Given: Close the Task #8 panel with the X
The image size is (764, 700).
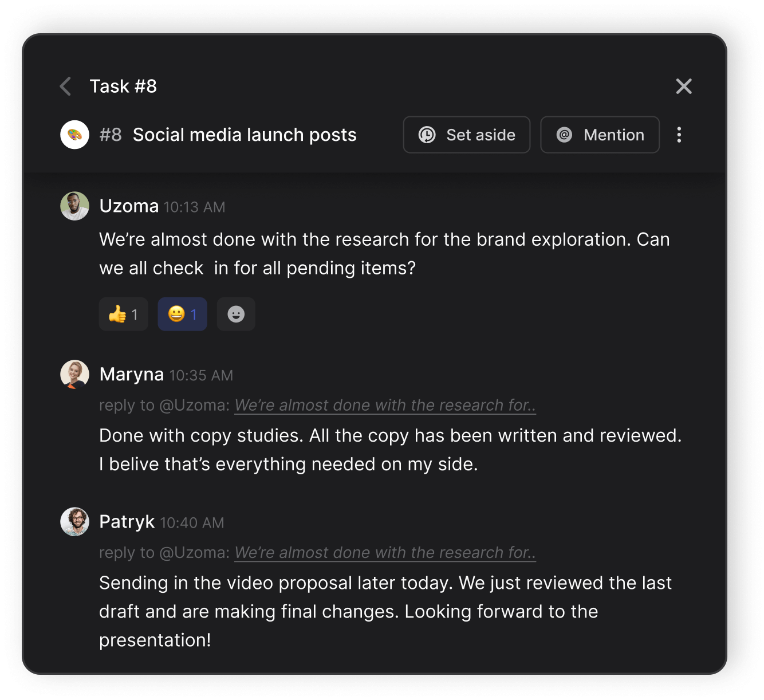Looking at the screenshot, I should coord(684,86).
